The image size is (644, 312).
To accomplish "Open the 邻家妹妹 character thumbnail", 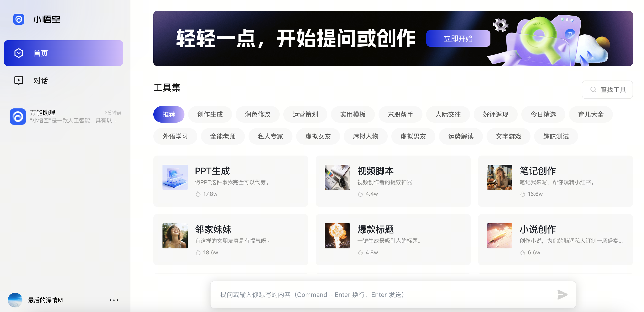I will (175, 236).
